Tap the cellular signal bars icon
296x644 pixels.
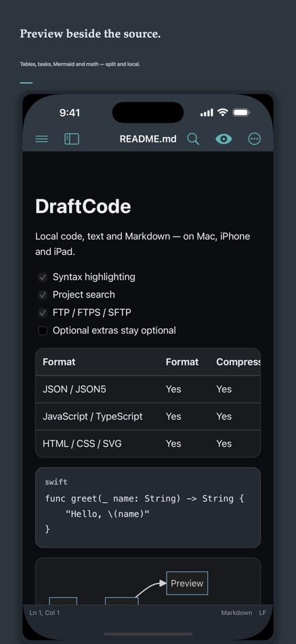tap(207, 113)
